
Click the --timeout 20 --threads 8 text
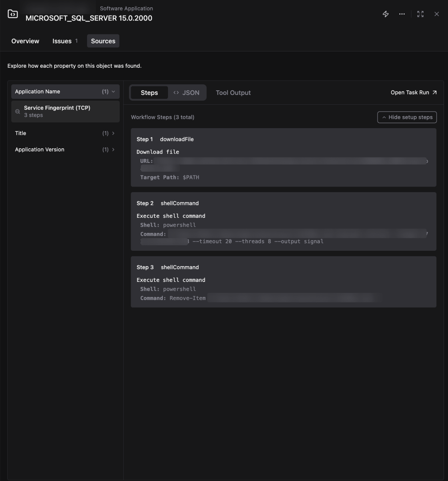click(x=232, y=241)
